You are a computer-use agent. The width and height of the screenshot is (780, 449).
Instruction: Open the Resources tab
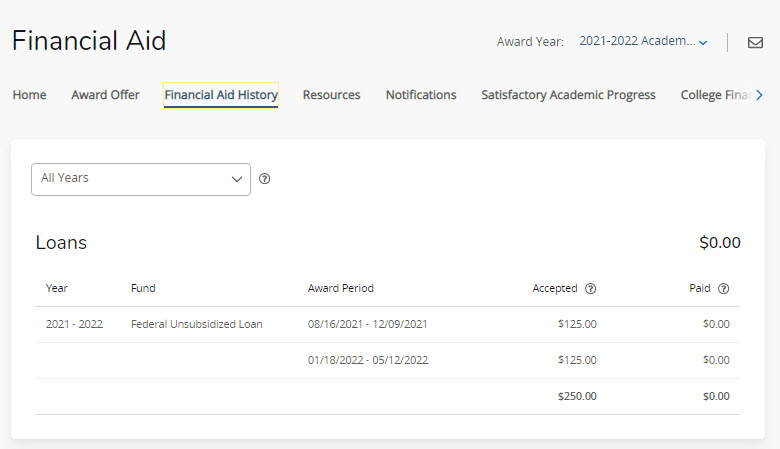pyautogui.click(x=331, y=95)
